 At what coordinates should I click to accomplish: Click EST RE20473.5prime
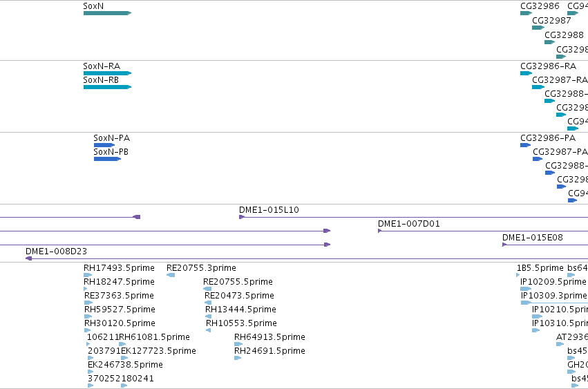coord(208,303)
